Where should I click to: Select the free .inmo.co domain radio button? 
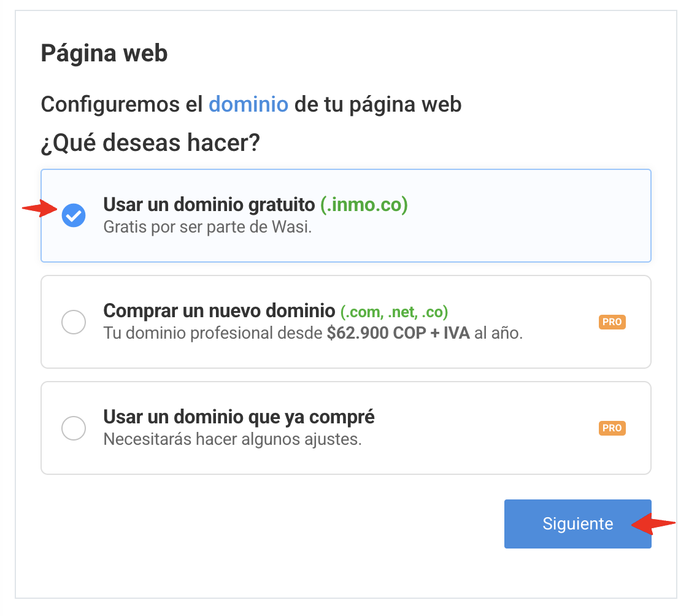[x=74, y=215]
